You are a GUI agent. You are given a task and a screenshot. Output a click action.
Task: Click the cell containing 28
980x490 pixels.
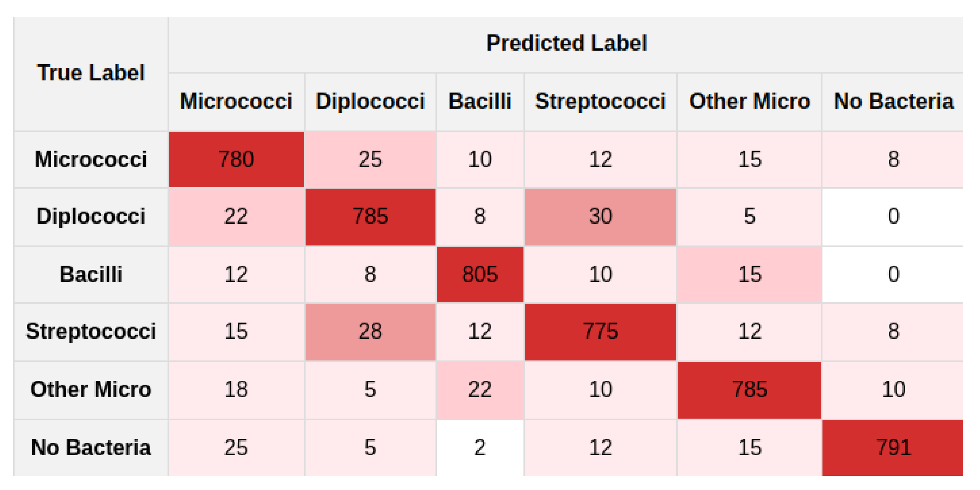click(x=370, y=331)
